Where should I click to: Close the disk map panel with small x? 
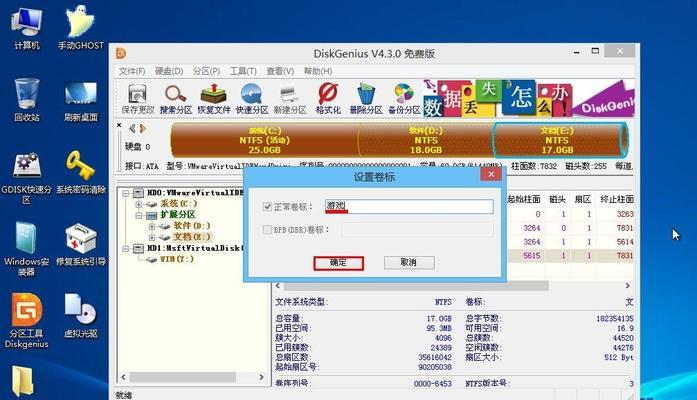tap(119, 125)
